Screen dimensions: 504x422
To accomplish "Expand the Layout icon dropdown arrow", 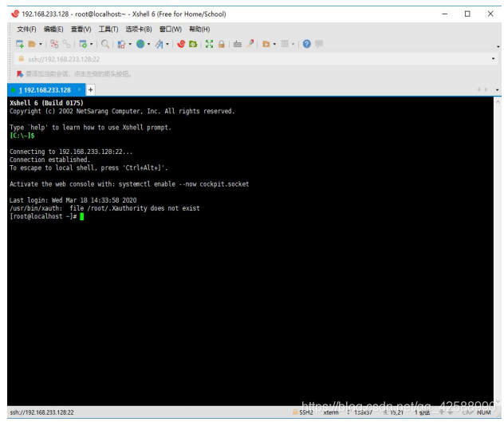I will click(293, 44).
